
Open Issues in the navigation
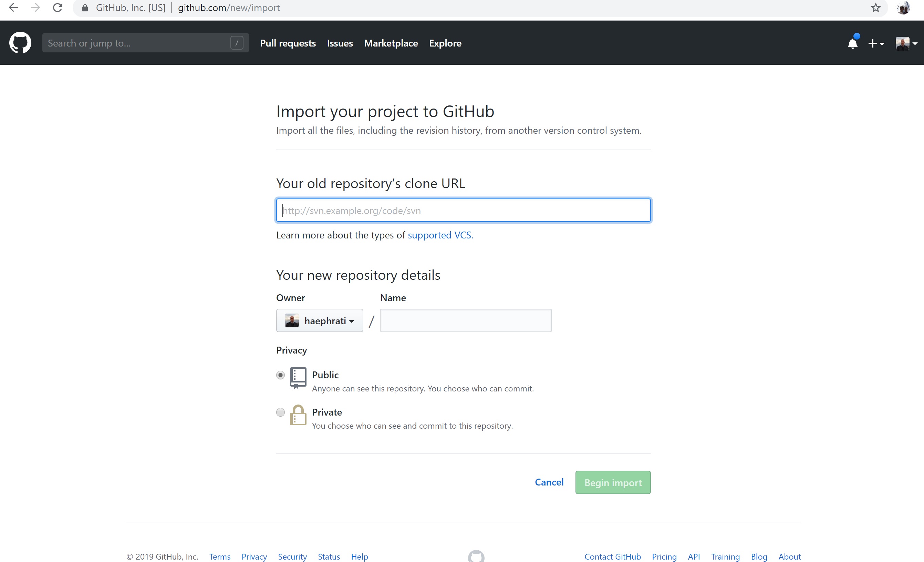[x=340, y=43]
